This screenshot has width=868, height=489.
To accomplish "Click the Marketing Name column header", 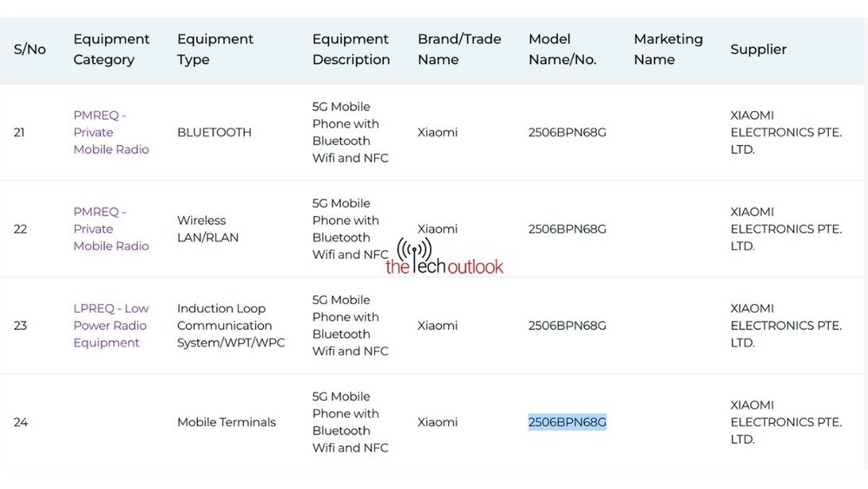I will (668, 50).
